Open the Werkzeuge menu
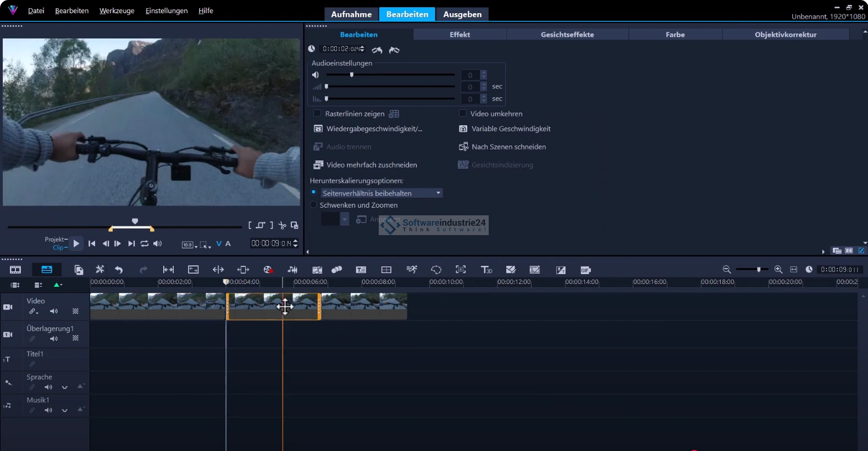868x451 pixels. pos(117,11)
